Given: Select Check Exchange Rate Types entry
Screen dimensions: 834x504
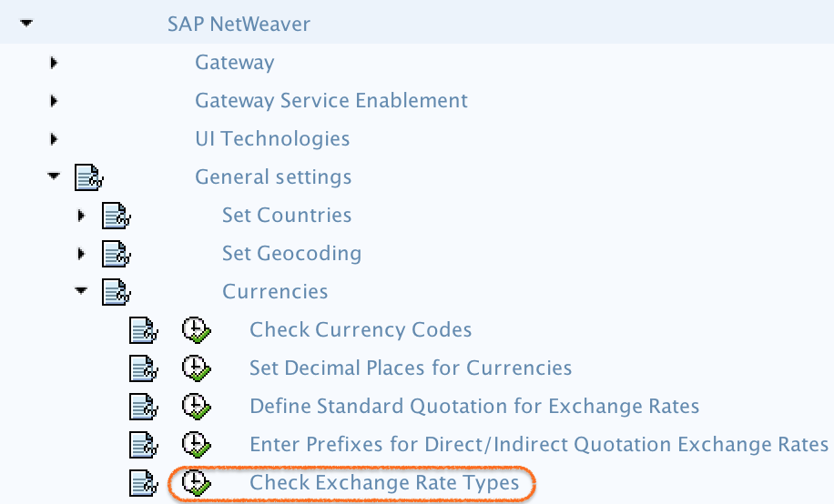Looking at the screenshot, I should 384,483.
